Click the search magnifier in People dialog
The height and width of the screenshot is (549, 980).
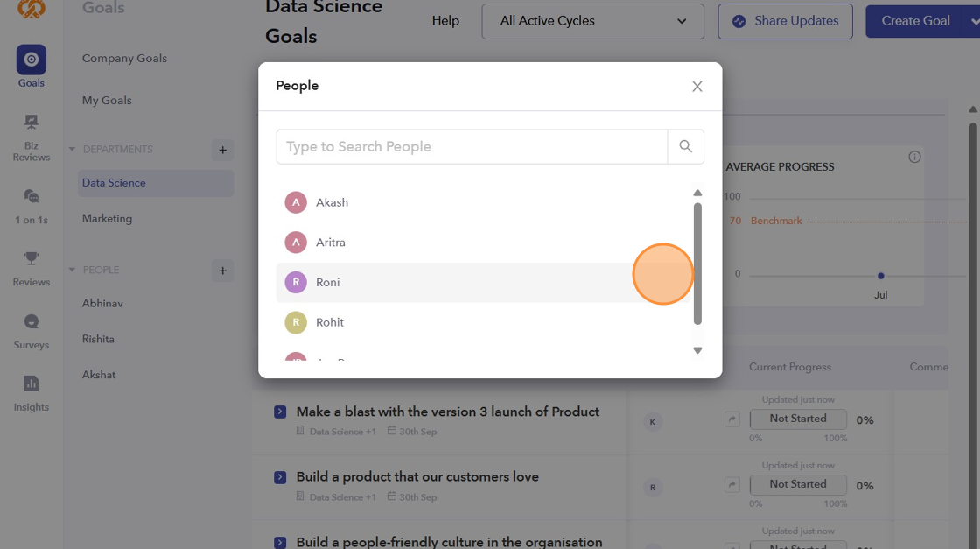click(686, 147)
